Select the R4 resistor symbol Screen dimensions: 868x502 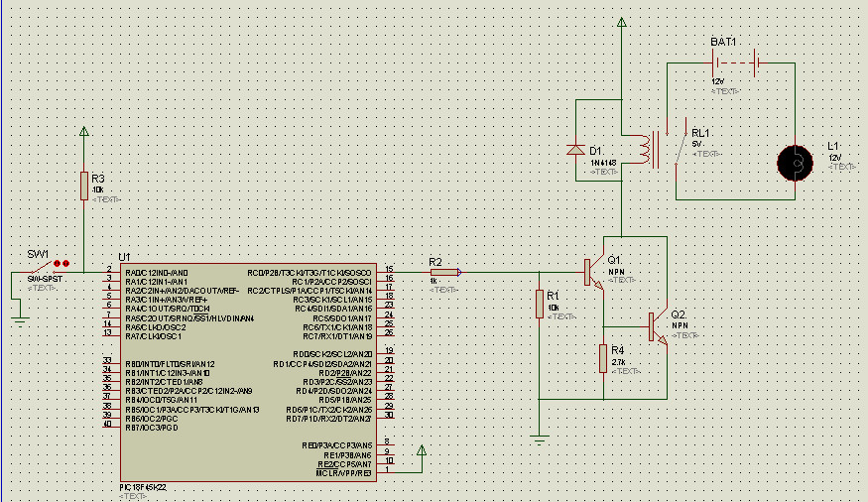(603, 358)
